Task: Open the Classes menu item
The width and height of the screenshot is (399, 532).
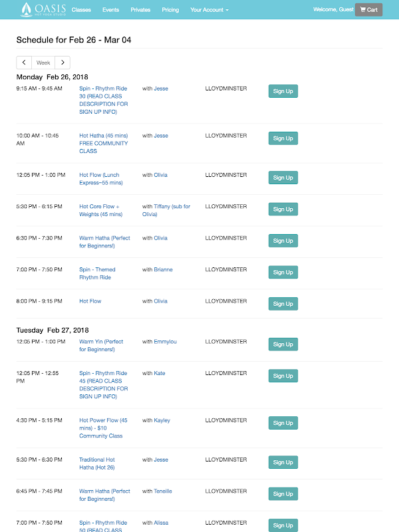Action: [x=81, y=10]
